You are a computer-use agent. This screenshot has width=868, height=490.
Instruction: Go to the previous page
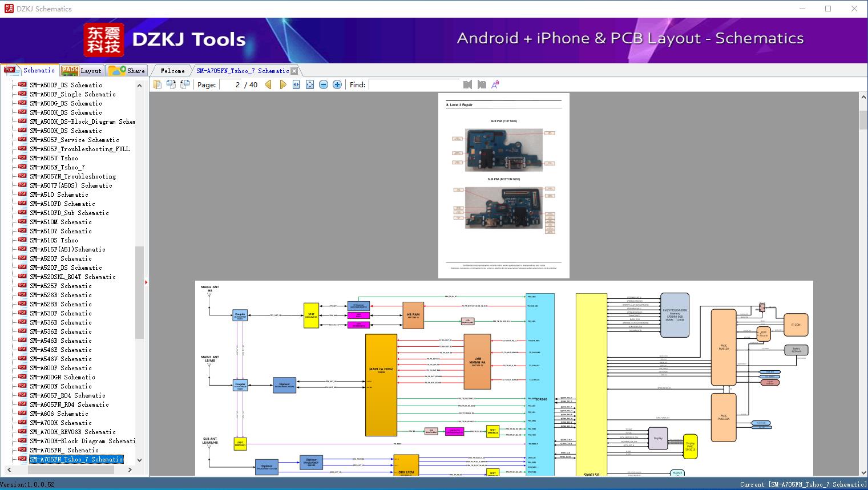coord(268,84)
